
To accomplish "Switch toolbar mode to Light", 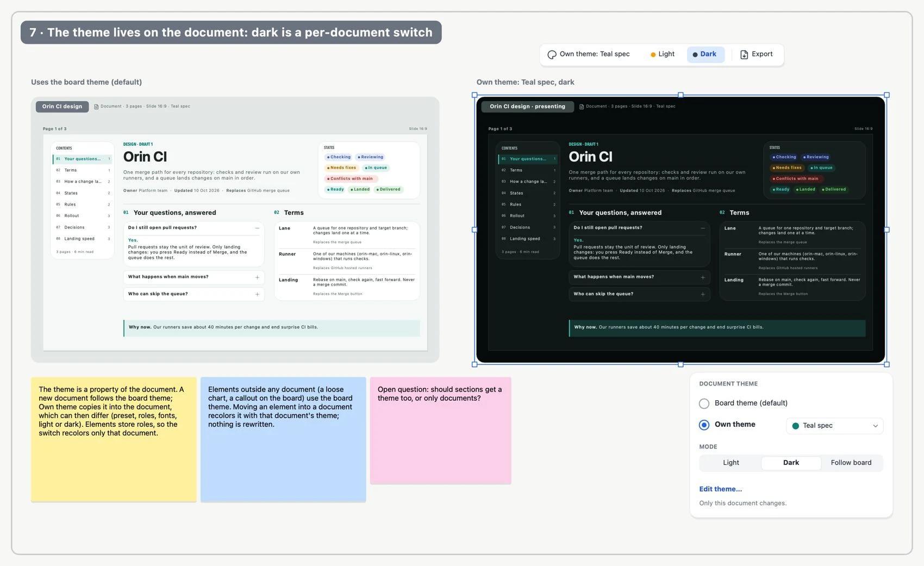I will [x=662, y=54].
